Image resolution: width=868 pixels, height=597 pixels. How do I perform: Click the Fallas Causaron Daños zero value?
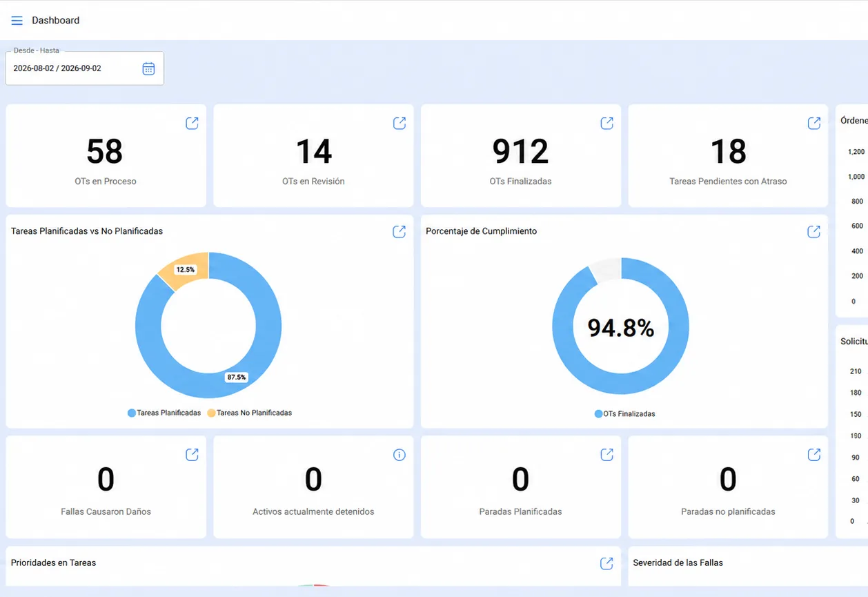(x=106, y=479)
